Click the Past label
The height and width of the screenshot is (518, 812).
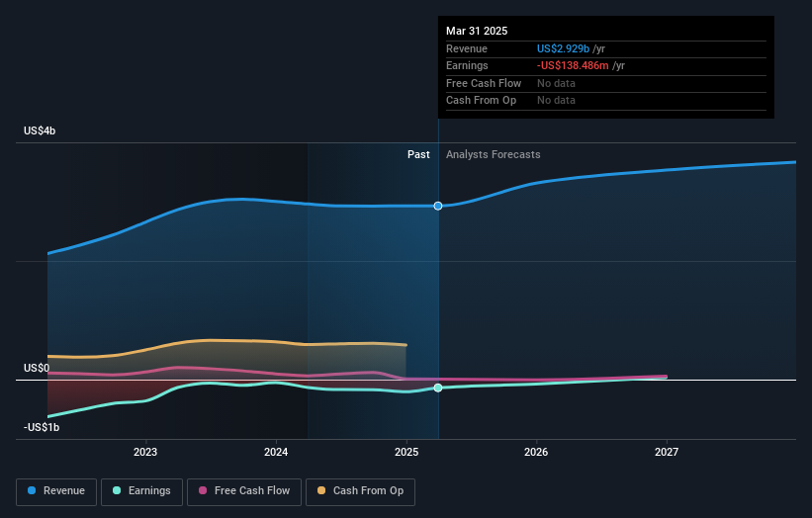point(418,155)
